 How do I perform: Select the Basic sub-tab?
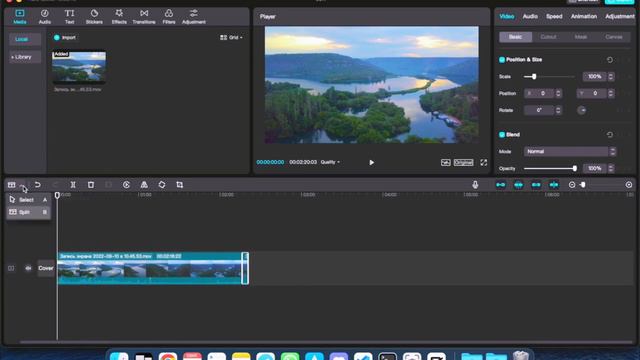click(516, 37)
